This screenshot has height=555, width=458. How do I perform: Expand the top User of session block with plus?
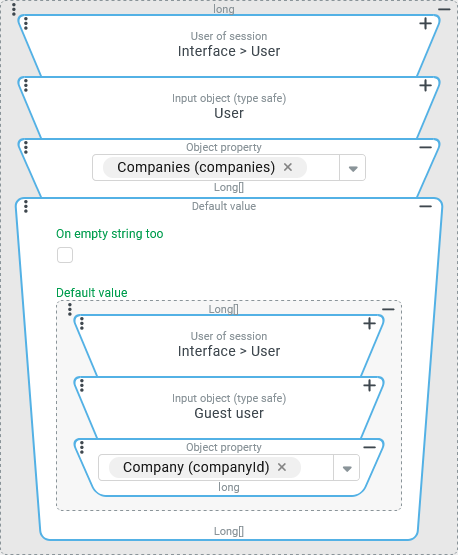(425, 24)
